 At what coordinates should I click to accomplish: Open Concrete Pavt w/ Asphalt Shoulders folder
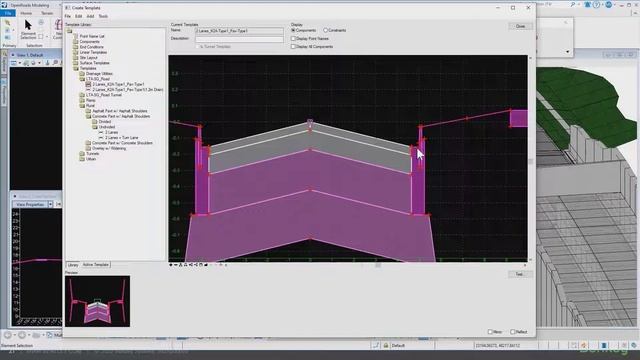click(121, 116)
